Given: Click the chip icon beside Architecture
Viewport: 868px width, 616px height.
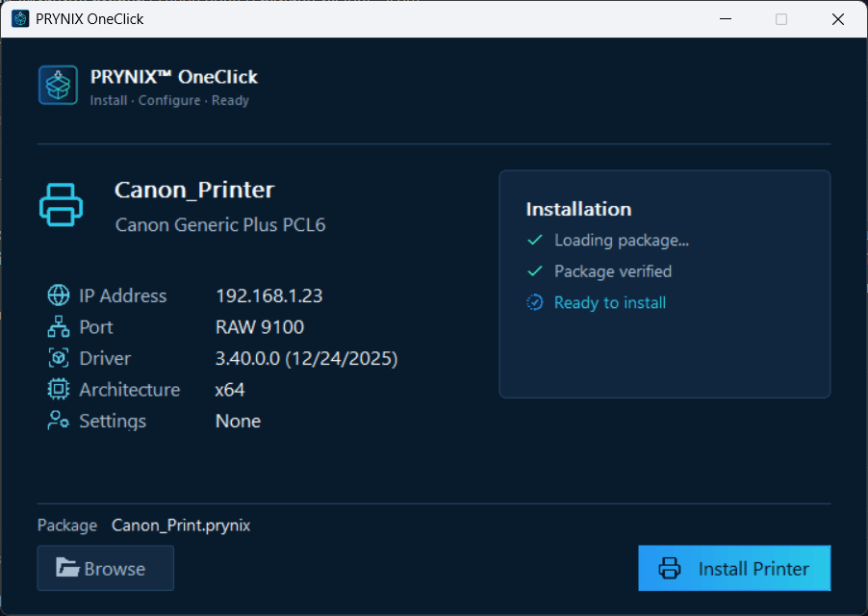Looking at the screenshot, I should [58, 389].
